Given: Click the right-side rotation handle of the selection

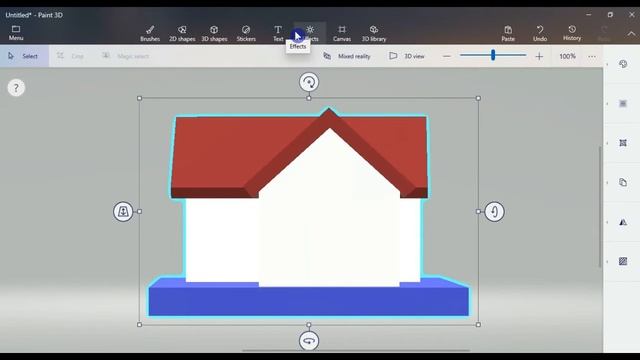Looking at the screenshot, I should (x=494, y=211).
